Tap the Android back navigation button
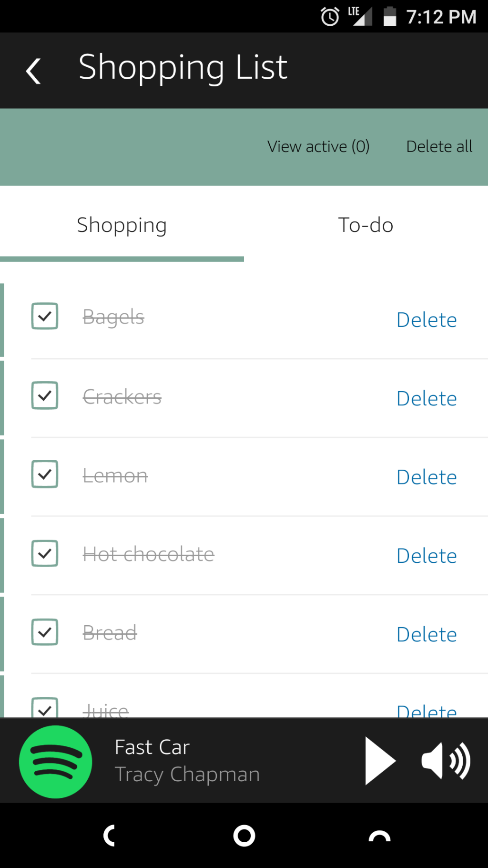Viewport: 488px width, 868px height. (x=109, y=836)
